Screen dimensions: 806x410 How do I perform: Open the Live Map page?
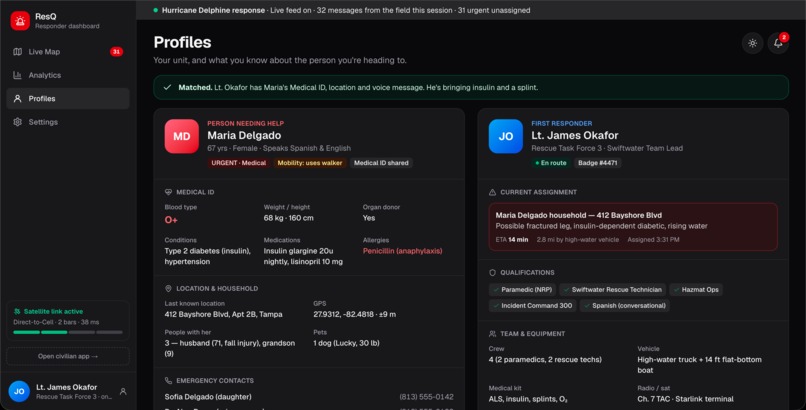tap(68, 52)
